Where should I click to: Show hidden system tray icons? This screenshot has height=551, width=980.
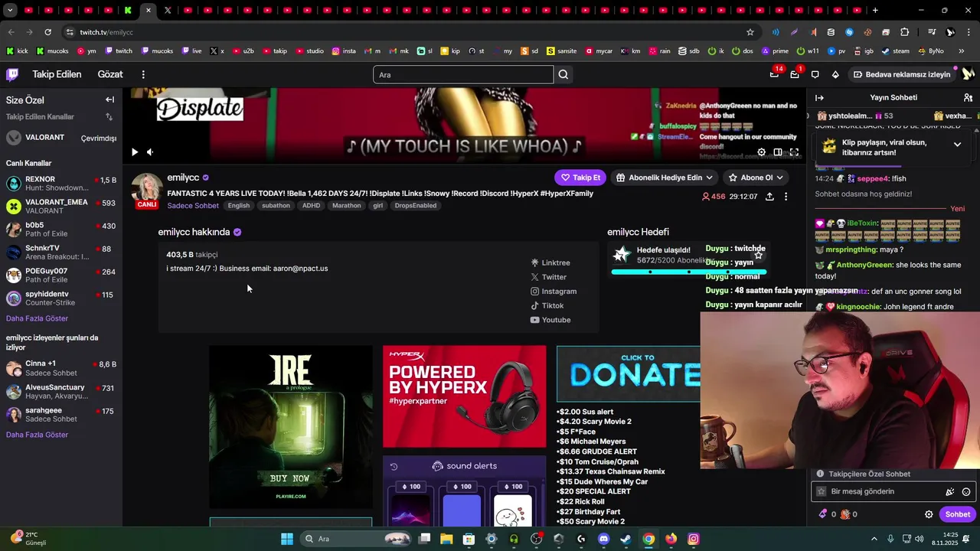click(874, 539)
